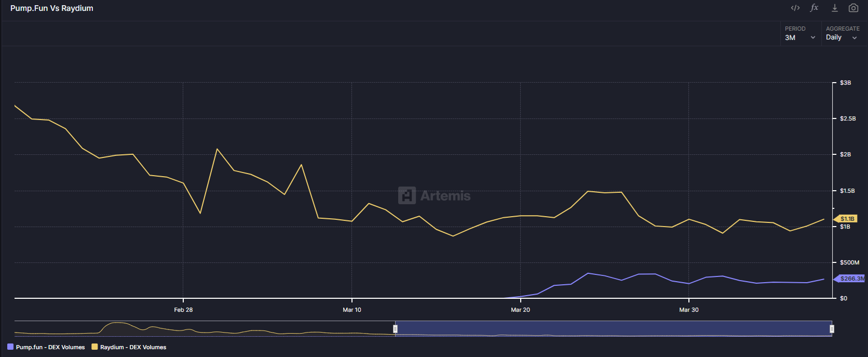The width and height of the screenshot is (868, 357).
Task: Click the $0 y-axis label
Action: [844, 298]
